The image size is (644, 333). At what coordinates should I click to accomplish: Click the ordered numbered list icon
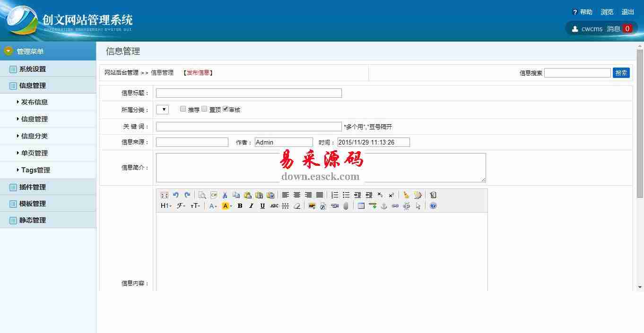[335, 195]
